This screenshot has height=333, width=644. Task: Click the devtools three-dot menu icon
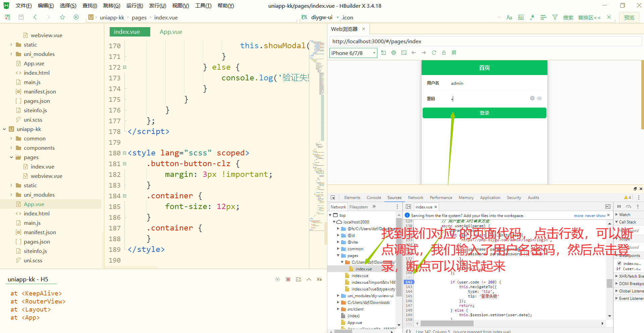tap(639, 198)
